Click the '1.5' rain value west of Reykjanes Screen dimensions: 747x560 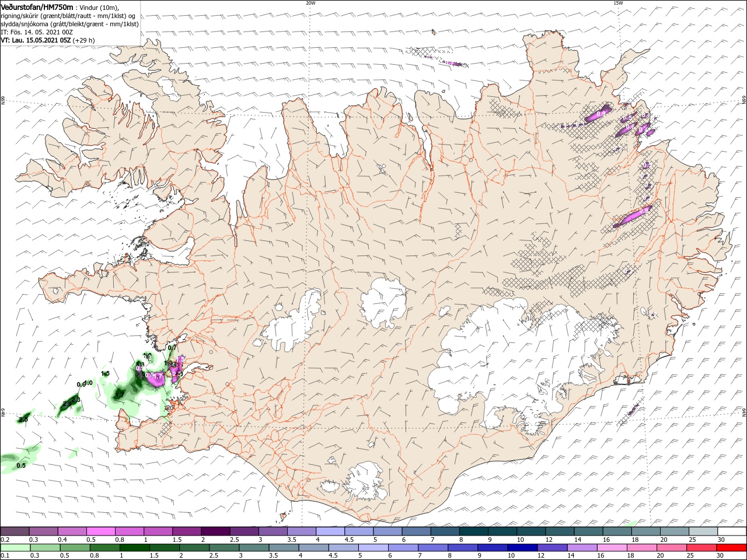[106, 373]
